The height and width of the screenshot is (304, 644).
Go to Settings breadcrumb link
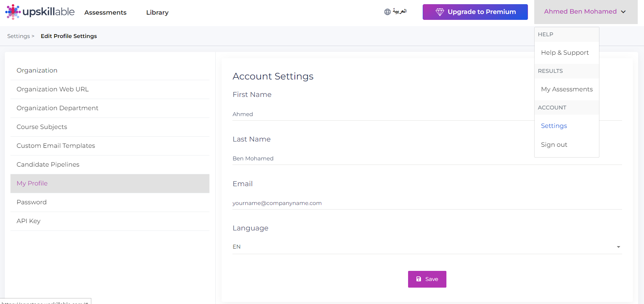pos(18,36)
